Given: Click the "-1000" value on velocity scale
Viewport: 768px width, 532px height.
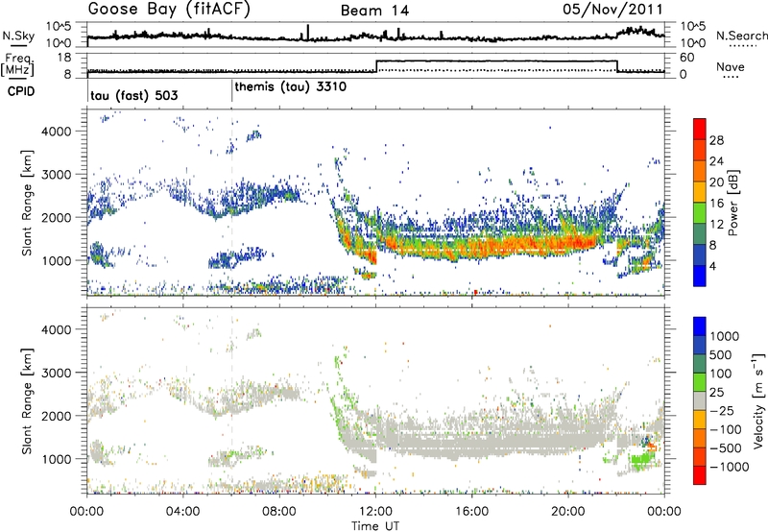Looking at the screenshot, I should pyautogui.click(x=729, y=467).
